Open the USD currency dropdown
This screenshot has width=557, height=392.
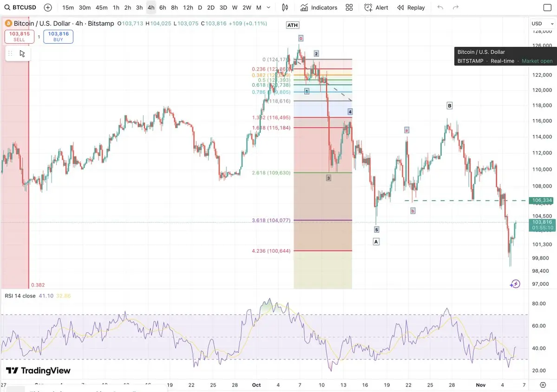542,23
